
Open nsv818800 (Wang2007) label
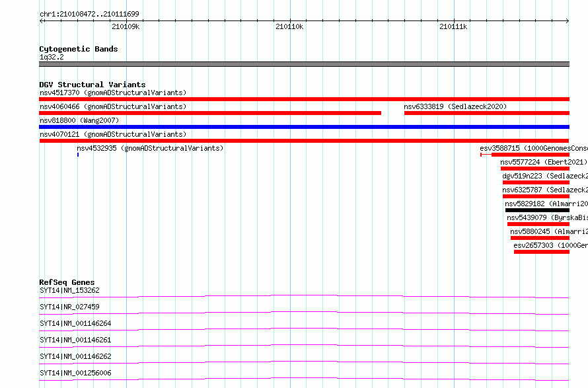tap(79, 120)
